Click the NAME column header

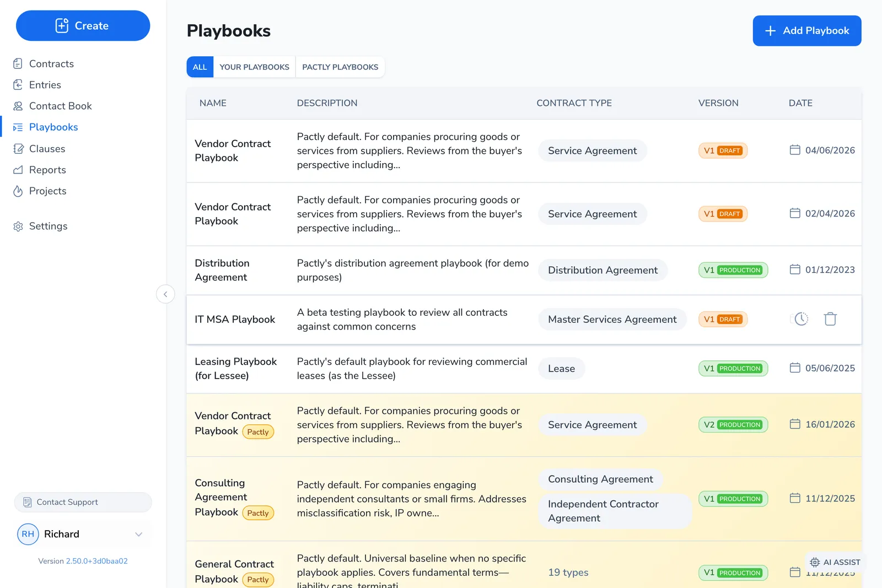(x=213, y=103)
